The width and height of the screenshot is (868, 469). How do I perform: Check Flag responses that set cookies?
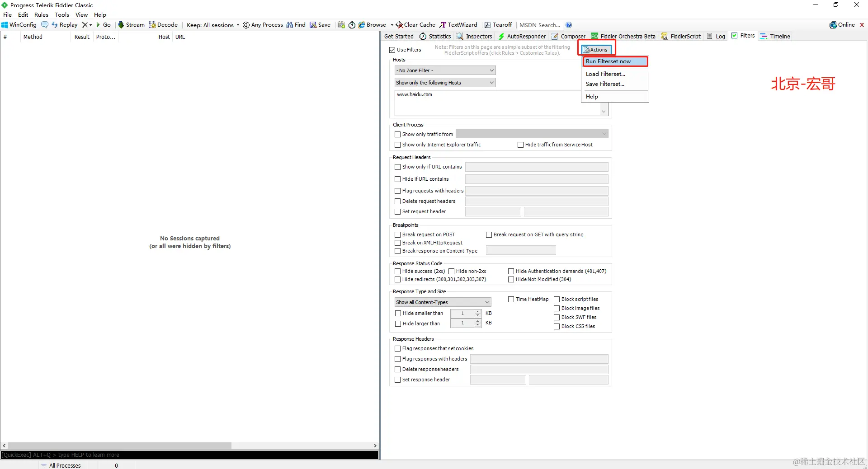pyautogui.click(x=398, y=348)
